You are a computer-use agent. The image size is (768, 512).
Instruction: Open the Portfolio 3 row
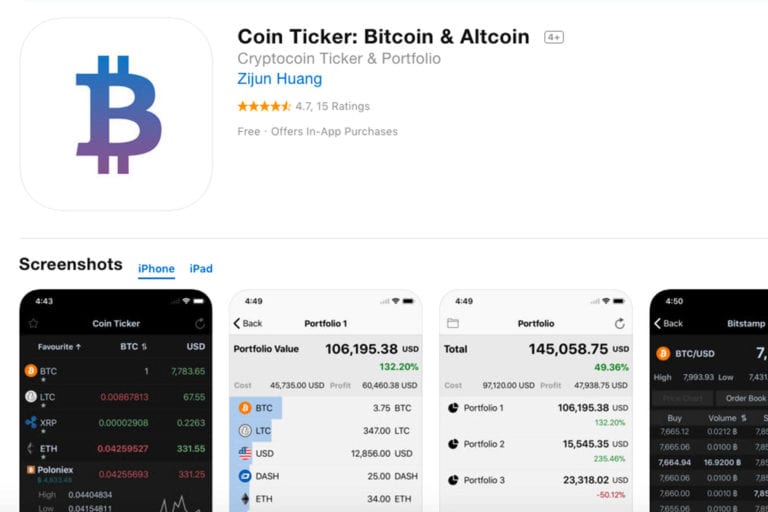(536, 480)
